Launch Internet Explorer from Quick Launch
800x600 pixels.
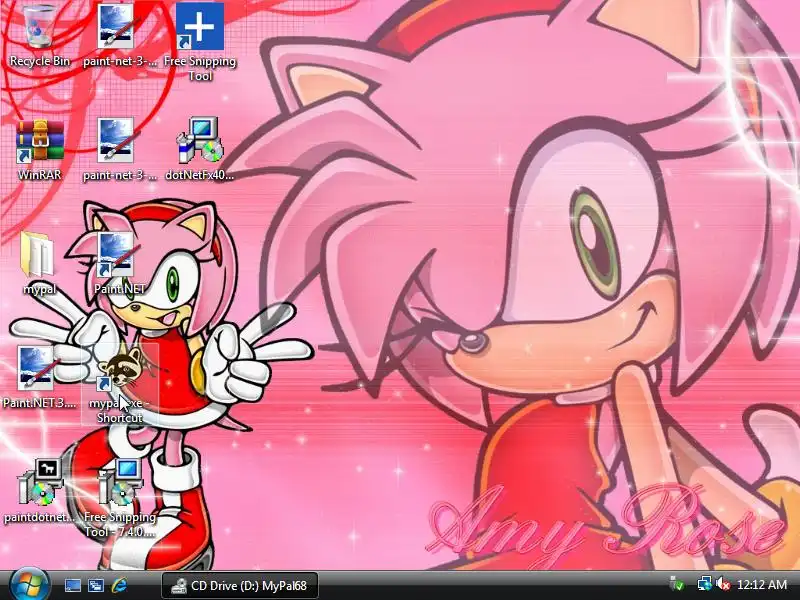coord(119,585)
